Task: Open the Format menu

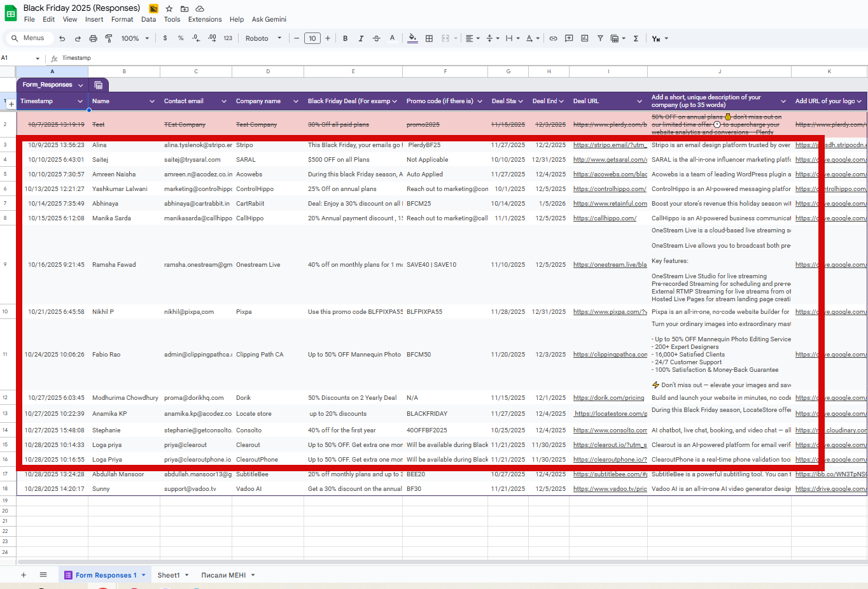Action: 122,19
